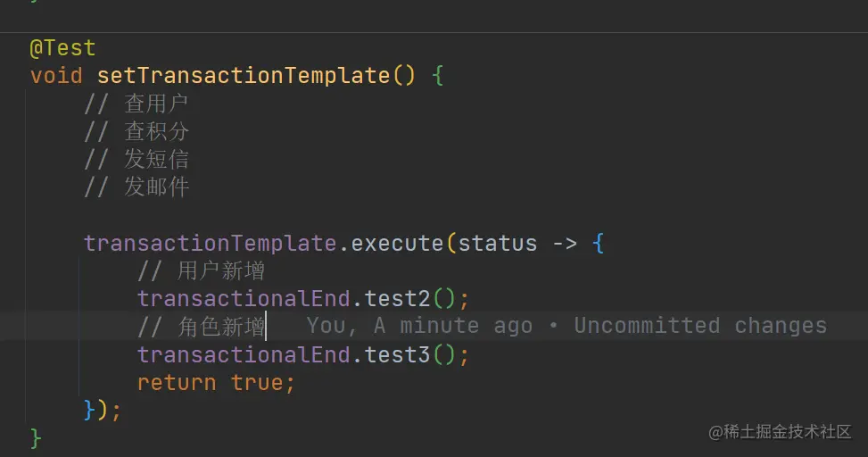Viewport: 868px width, 457px height.
Task: Click the setTransactionTemplate method name
Action: click(x=243, y=76)
